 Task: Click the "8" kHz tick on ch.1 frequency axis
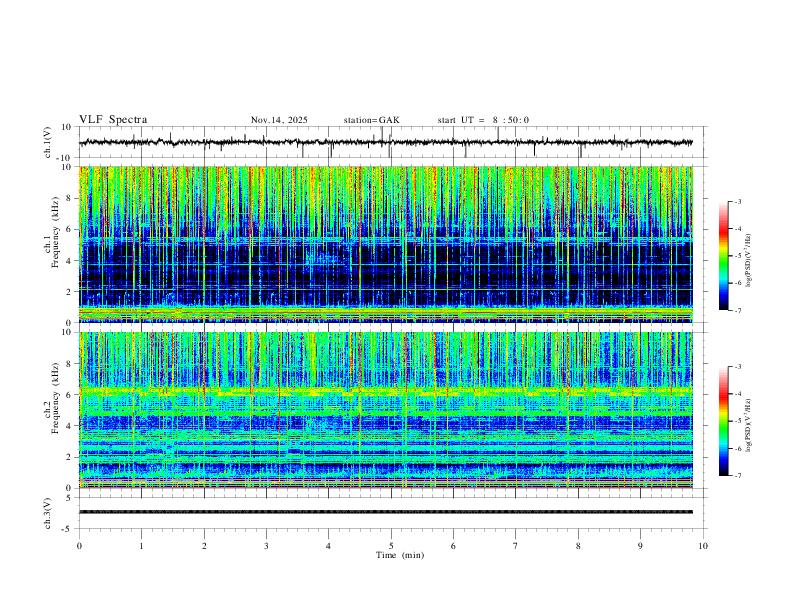(x=69, y=198)
